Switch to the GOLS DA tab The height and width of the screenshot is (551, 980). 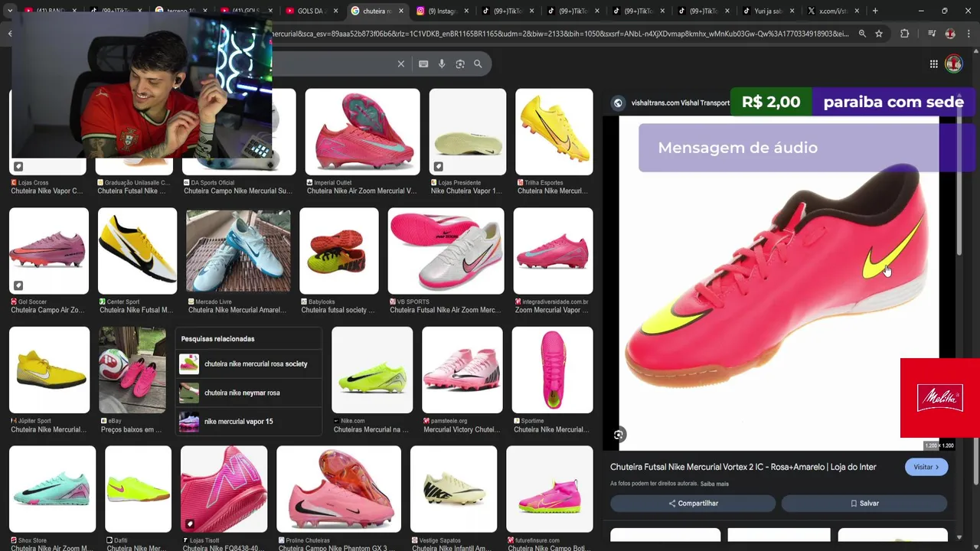click(x=312, y=11)
